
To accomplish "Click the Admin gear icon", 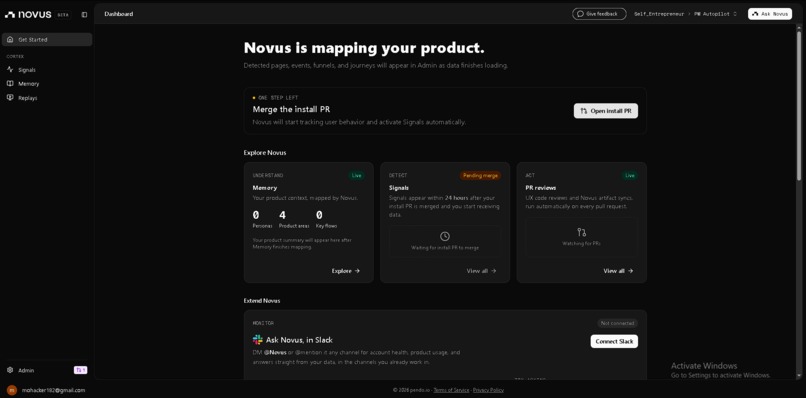I will [10, 370].
